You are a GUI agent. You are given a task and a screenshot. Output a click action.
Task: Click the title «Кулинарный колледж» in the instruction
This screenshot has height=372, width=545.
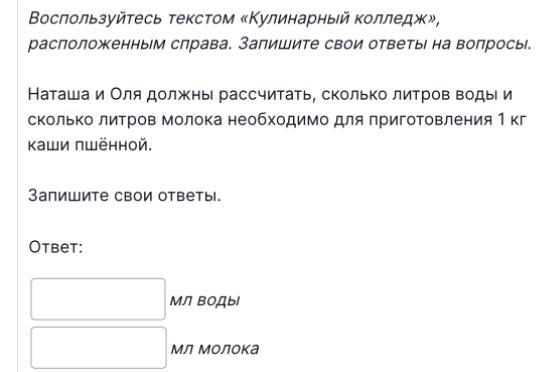[x=340, y=18]
